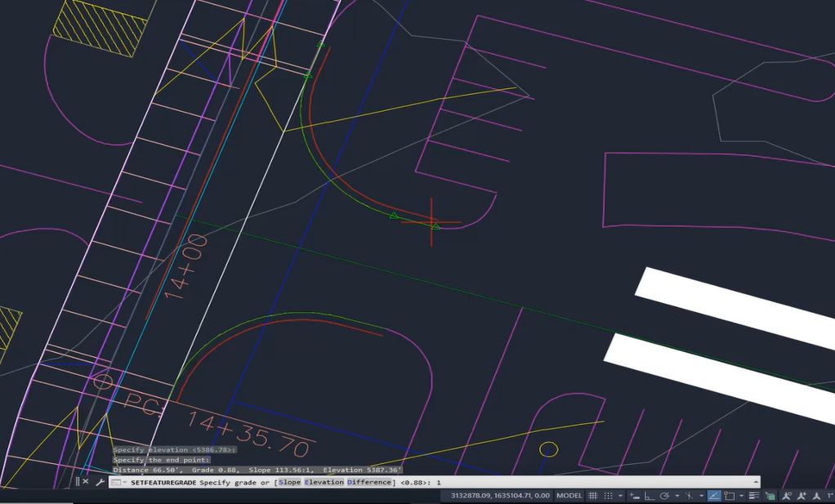Click the Grid display icon
This screenshot has width=835, height=504.
click(594, 496)
